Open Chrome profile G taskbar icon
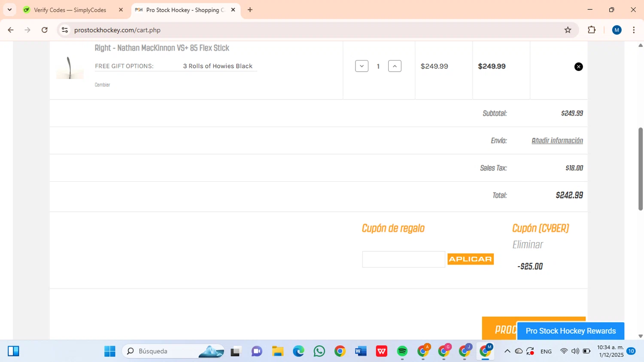 444,351
